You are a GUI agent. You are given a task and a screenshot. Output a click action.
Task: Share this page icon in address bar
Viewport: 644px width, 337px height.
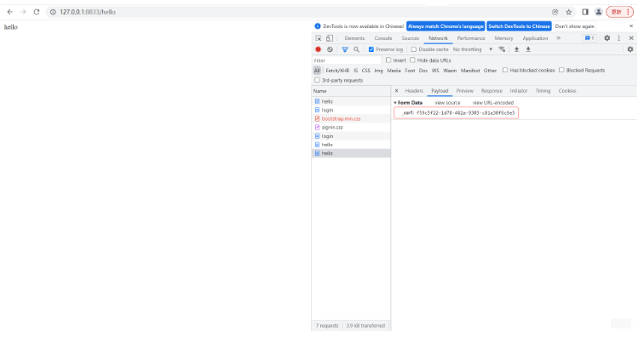pos(555,12)
